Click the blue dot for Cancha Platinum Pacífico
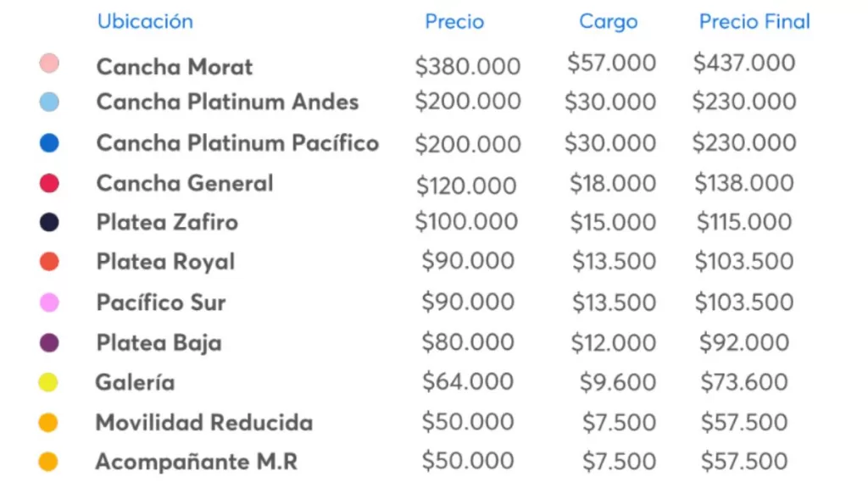 coord(49,143)
